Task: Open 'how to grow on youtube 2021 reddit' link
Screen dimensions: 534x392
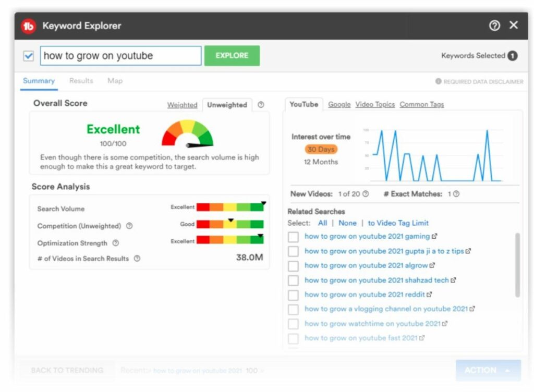Action: click(x=365, y=295)
